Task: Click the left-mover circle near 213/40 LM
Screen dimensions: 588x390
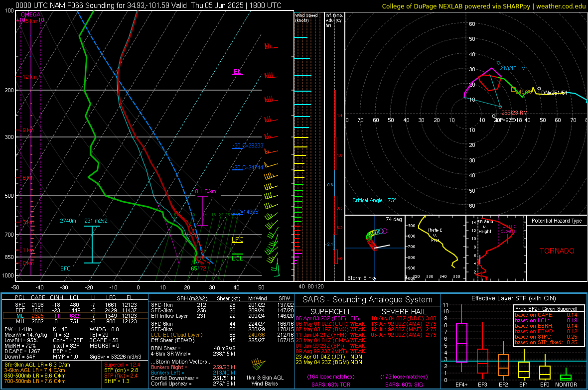Action: click(x=498, y=63)
